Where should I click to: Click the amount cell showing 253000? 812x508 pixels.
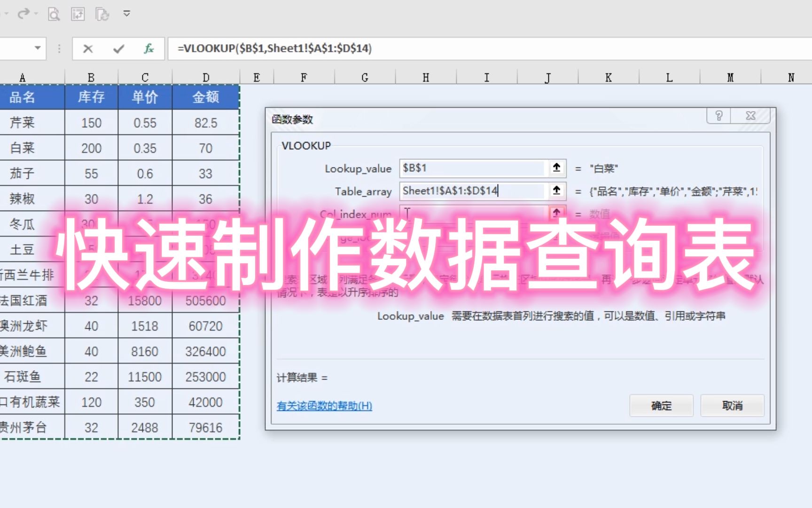click(x=206, y=377)
